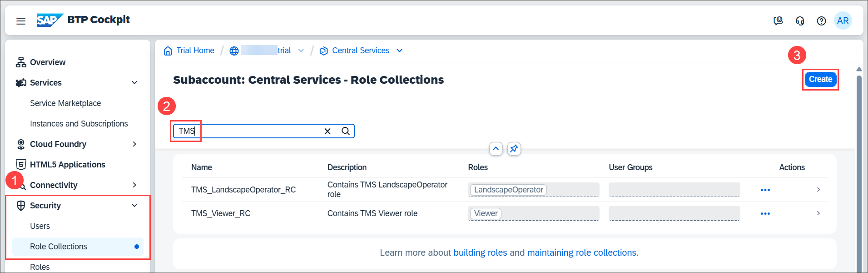Image resolution: width=868 pixels, height=273 pixels.
Task: Open the help question mark icon
Action: pos(821,21)
